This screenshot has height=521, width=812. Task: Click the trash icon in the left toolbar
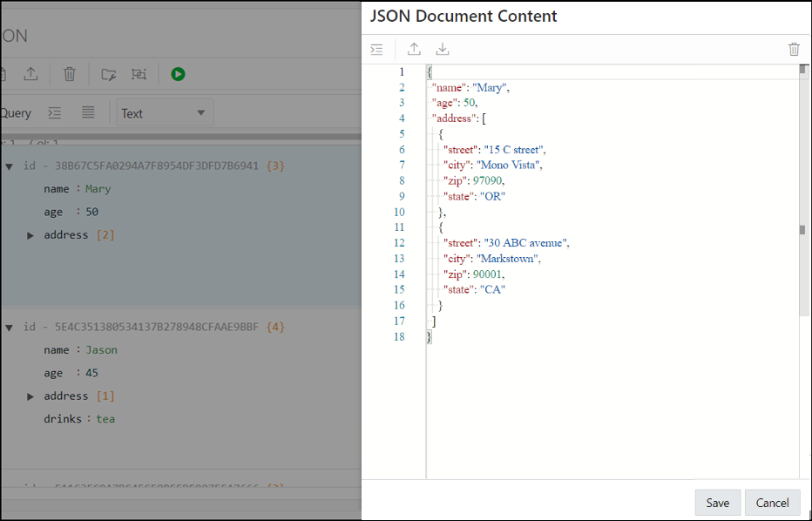point(69,74)
